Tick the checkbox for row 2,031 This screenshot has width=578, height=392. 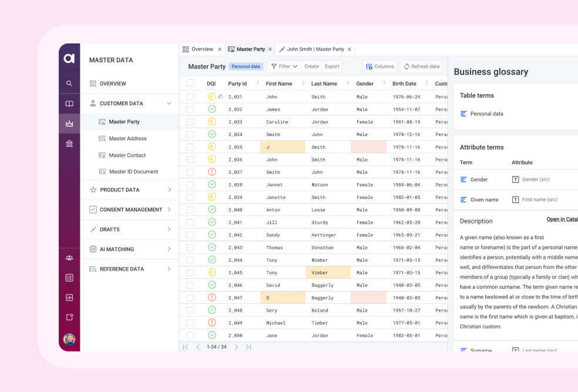pyautogui.click(x=190, y=97)
